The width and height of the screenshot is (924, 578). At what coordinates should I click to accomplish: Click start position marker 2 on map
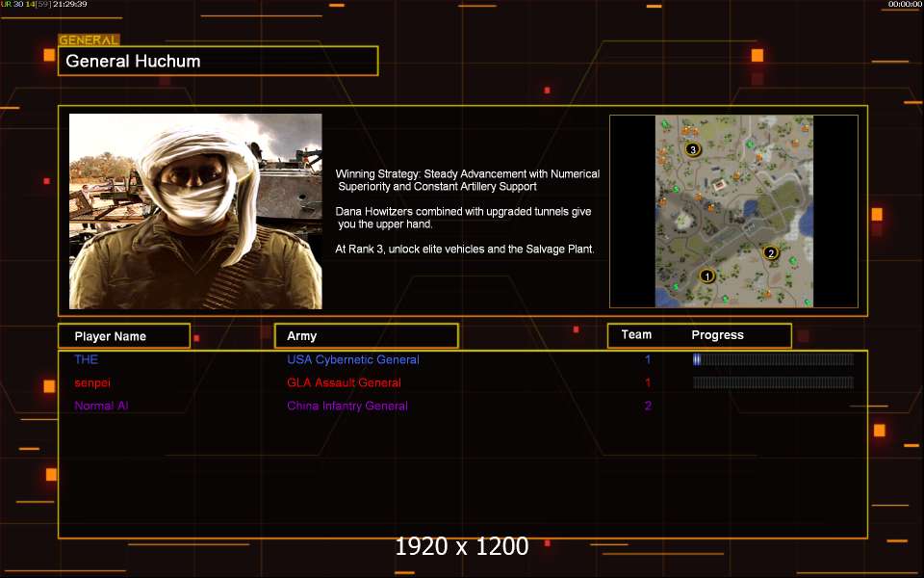click(x=771, y=253)
